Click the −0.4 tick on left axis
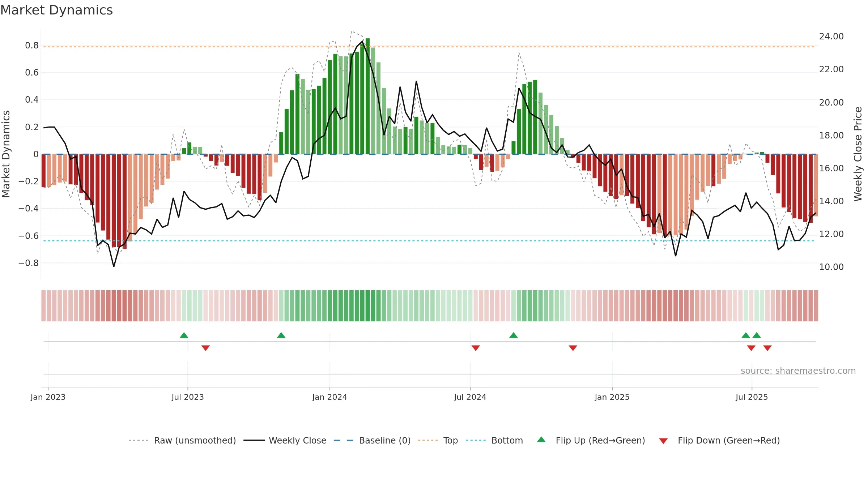The height and width of the screenshot is (488, 868). click(29, 209)
